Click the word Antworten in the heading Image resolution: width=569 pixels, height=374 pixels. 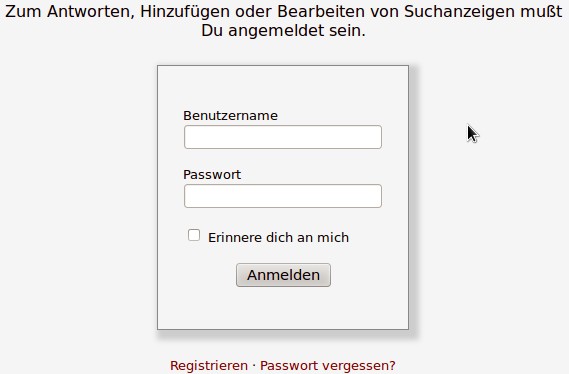(x=91, y=12)
